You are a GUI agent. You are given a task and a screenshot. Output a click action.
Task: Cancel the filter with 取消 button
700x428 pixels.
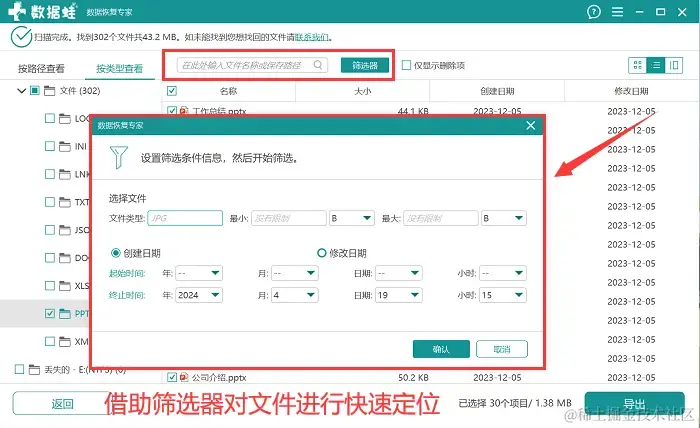[x=502, y=349]
